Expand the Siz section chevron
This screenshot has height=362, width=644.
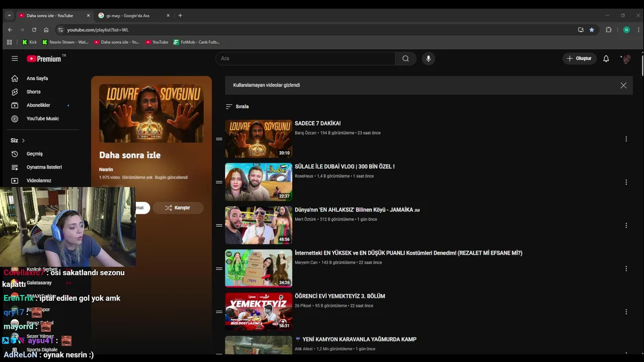(23, 141)
